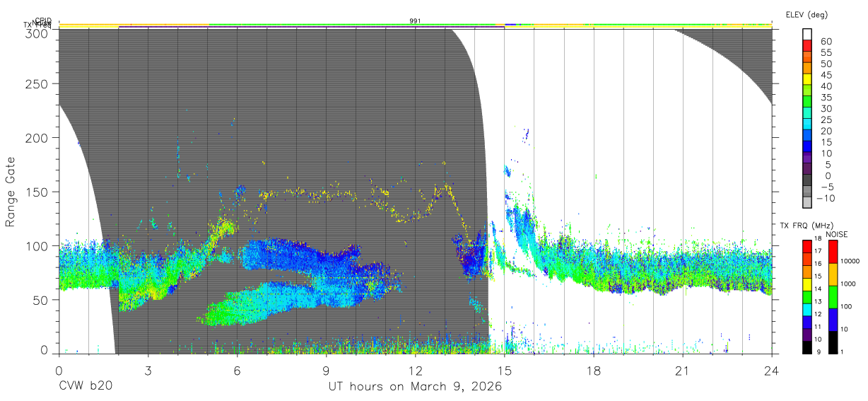Click the 'Range Gate' y-axis title
868x401 pixels.
[11, 192]
